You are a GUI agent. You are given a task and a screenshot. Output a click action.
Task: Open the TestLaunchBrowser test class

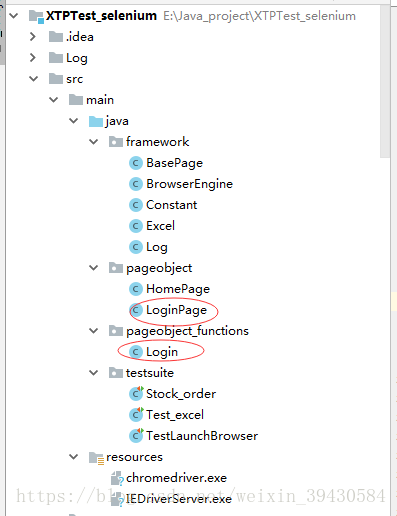pyautogui.click(x=202, y=436)
